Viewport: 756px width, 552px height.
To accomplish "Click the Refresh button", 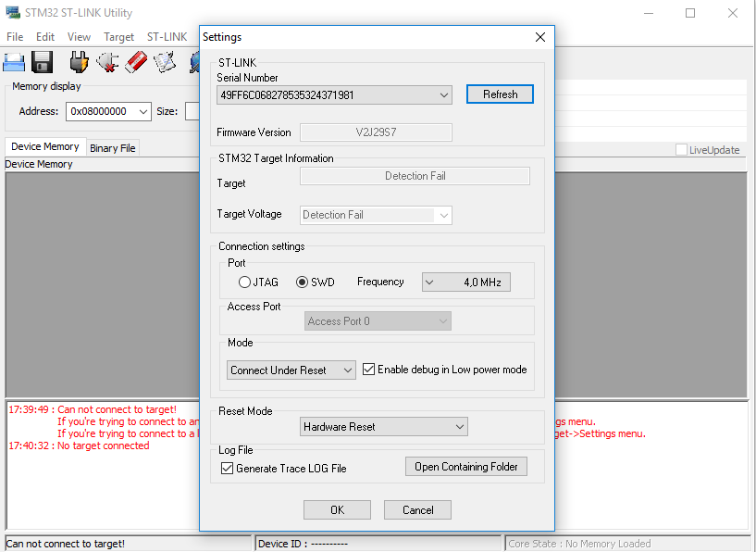I will 500,94.
